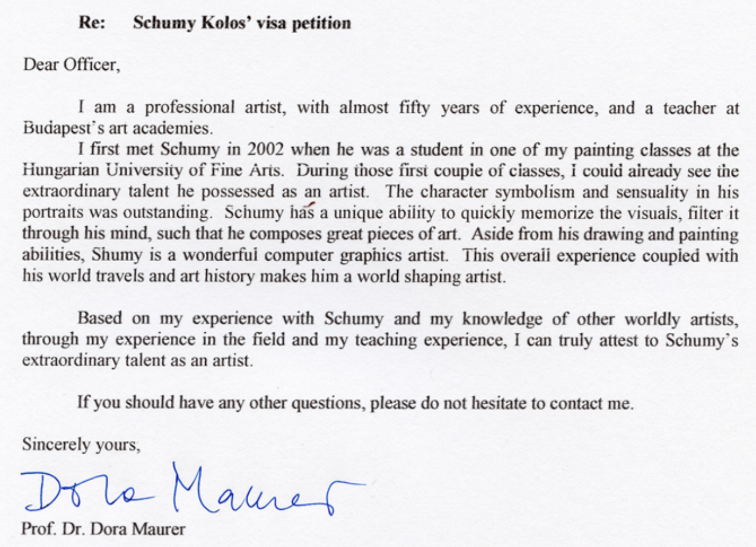Click the subject line "Schumy Kolos' visa petition"

pos(242,23)
